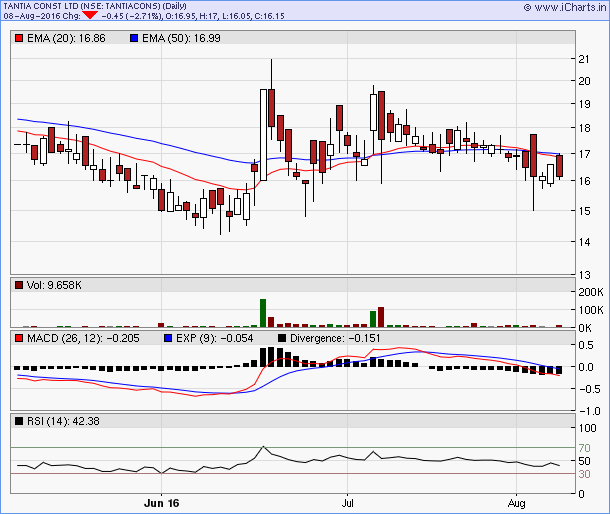The image size is (610, 514).
Task: Click the red 30 RSI level label
Action: [584, 474]
